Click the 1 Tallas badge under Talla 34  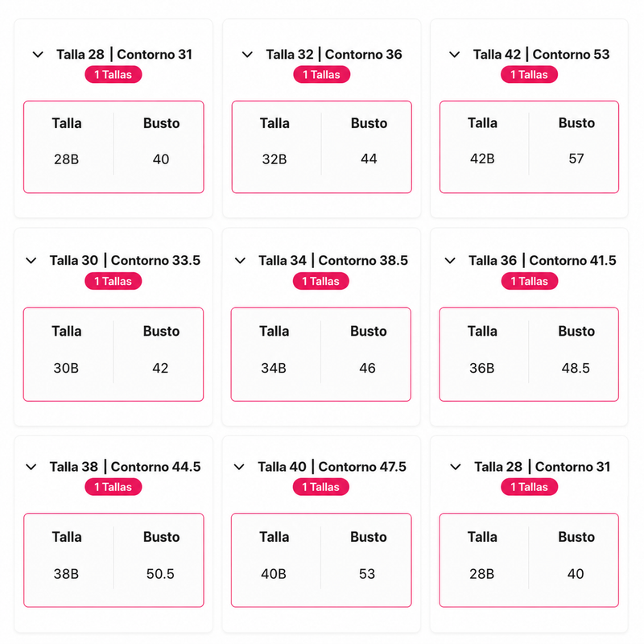[x=320, y=281]
